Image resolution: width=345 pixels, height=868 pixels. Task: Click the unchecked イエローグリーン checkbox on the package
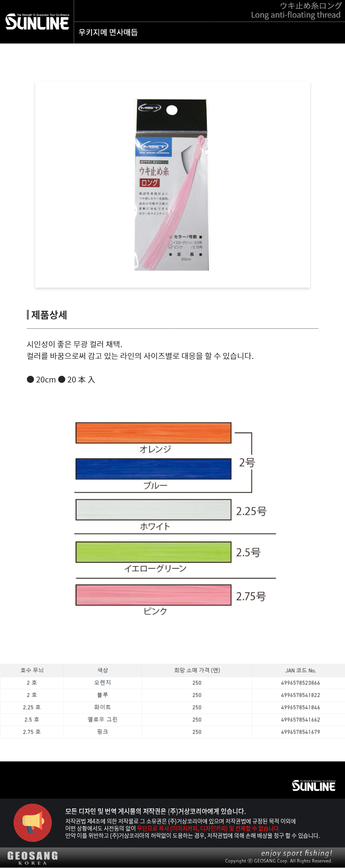[x=171, y=243]
